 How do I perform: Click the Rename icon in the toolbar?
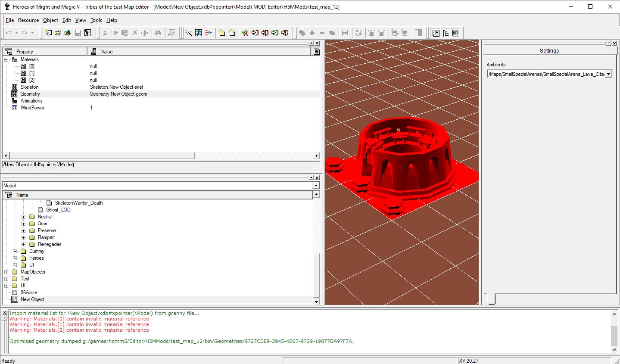144,33
